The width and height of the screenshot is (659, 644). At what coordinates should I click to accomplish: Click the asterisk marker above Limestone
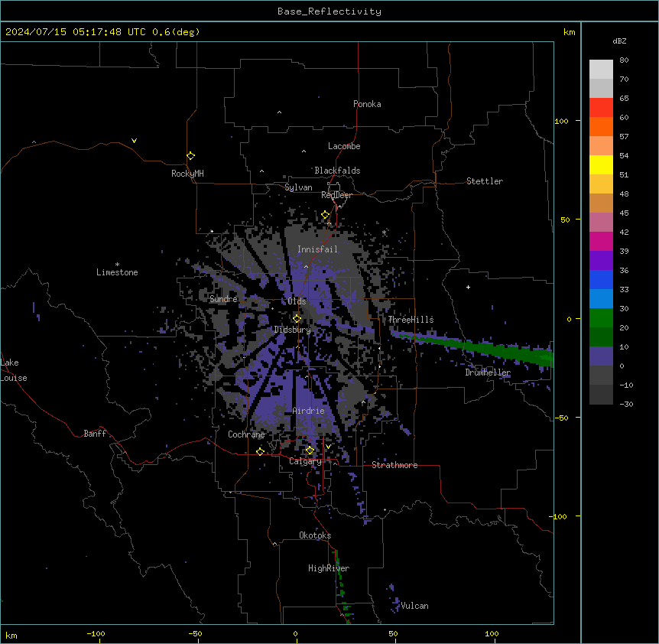click(117, 265)
